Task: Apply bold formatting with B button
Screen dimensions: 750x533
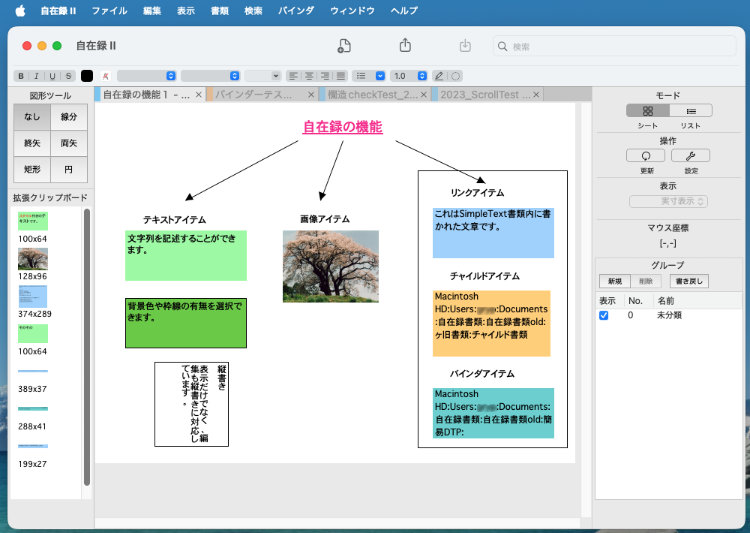Action: (x=21, y=75)
